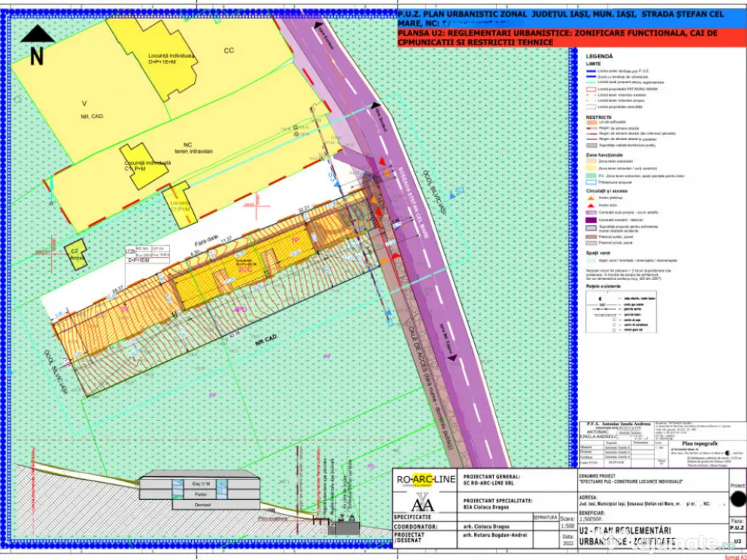Click the dark purple existing road legend swatch
The width and height of the screenshot is (747, 560).
(x=591, y=219)
